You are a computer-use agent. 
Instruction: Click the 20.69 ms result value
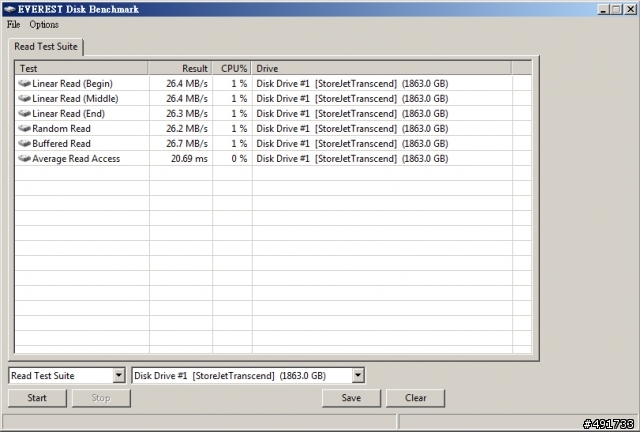(x=189, y=158)
